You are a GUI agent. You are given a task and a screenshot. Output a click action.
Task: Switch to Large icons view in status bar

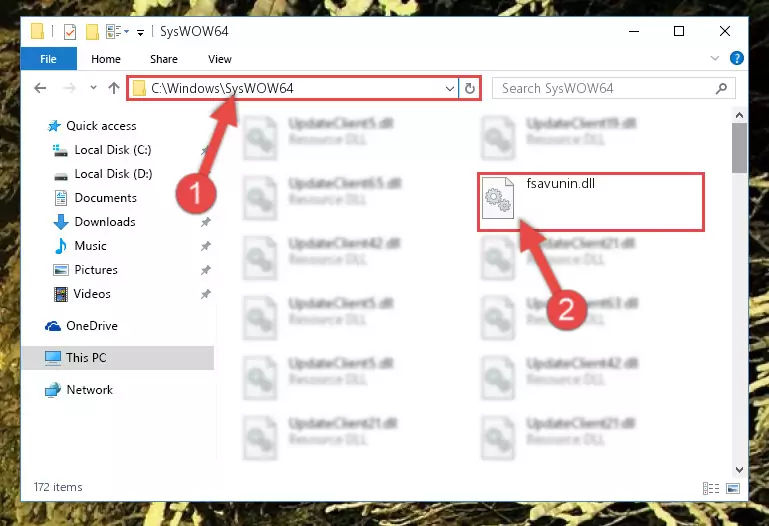tap(733, 488)
